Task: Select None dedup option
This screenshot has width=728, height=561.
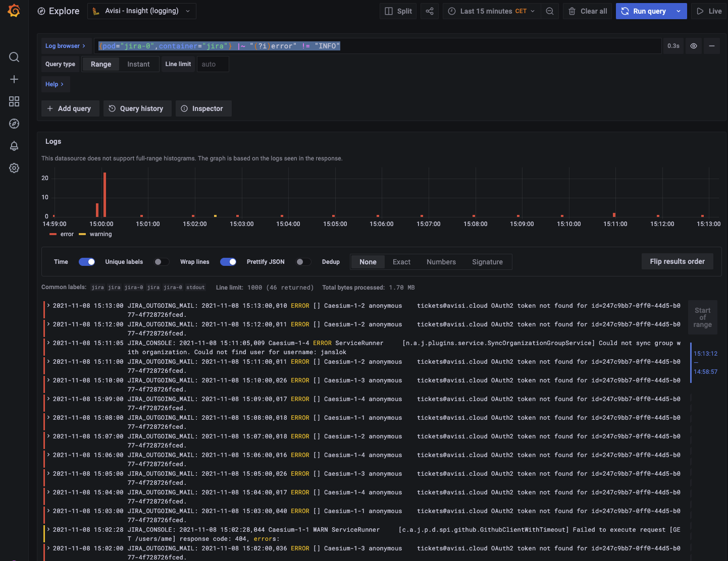Action: tap(368, 262)
